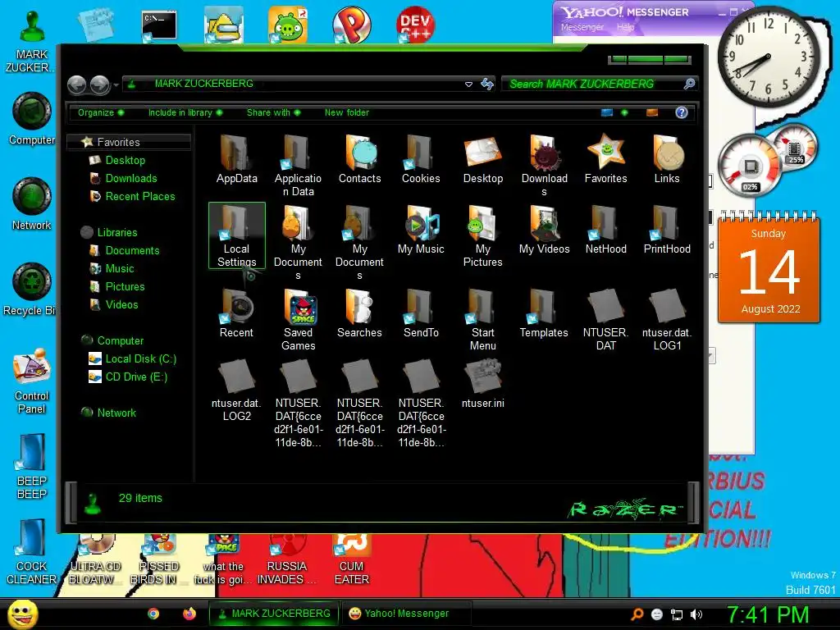Click the change view icon
This screenshot has width=840, height=630.
point(607,112)
